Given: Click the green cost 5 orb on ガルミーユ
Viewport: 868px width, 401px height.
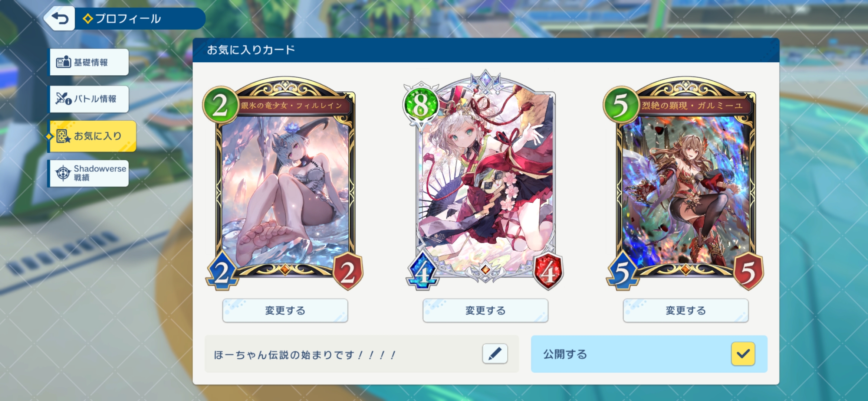Looking at the screenshot, I should pyautogui.click(x=621, y=105).
